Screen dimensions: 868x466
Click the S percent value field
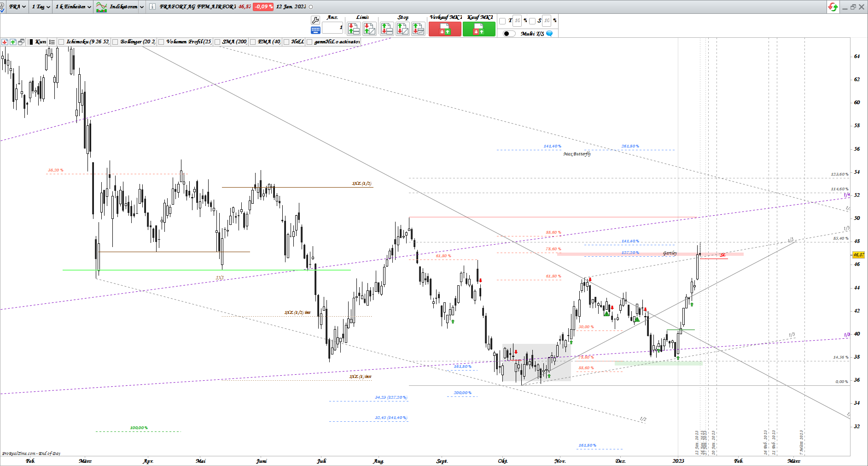(x=547, y=21)
